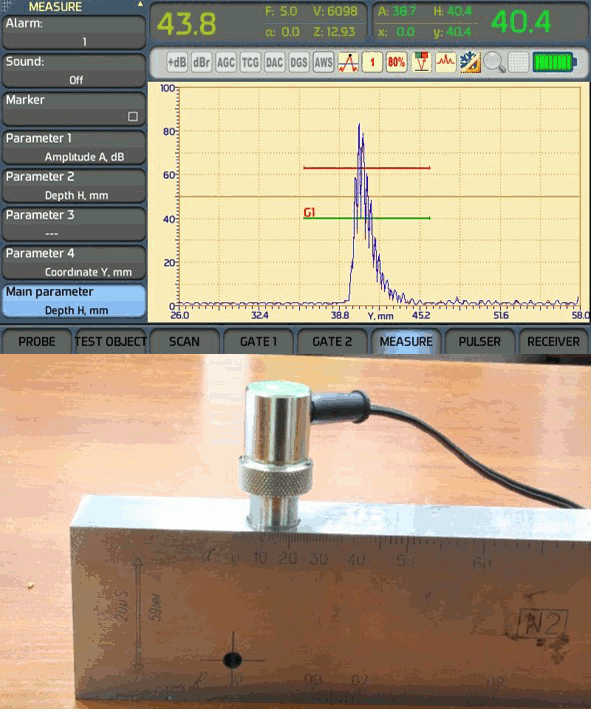The image size is (591, 710).
Task: Click the RECEIVER button
Action: pyautogui.click(x=553, y=341)
